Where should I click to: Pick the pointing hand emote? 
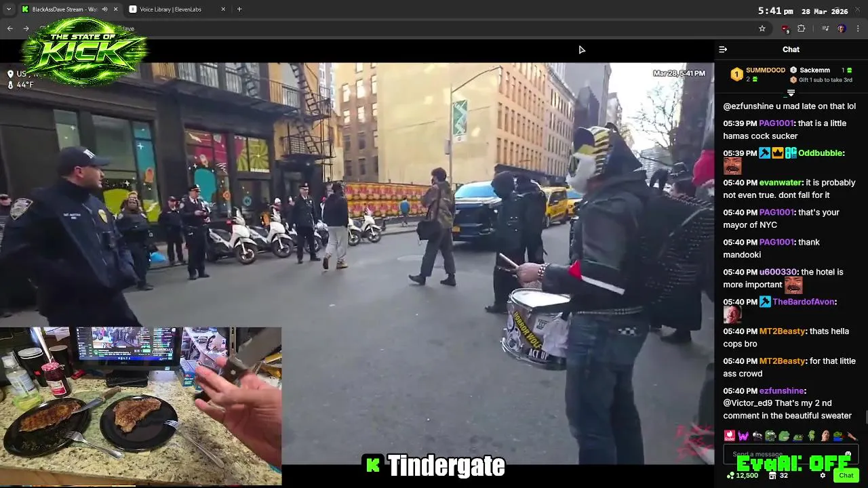(852, 436)
